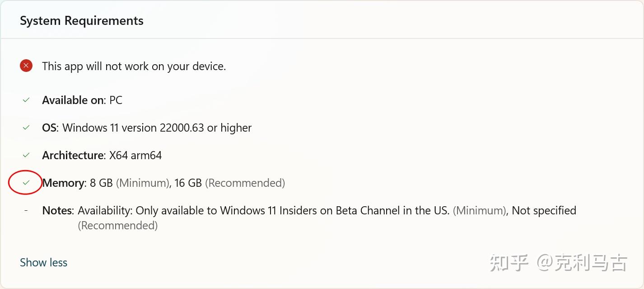Screen dimensions: 644x289
Task: Click the Architecture label
Action: (x=74, y=155)
